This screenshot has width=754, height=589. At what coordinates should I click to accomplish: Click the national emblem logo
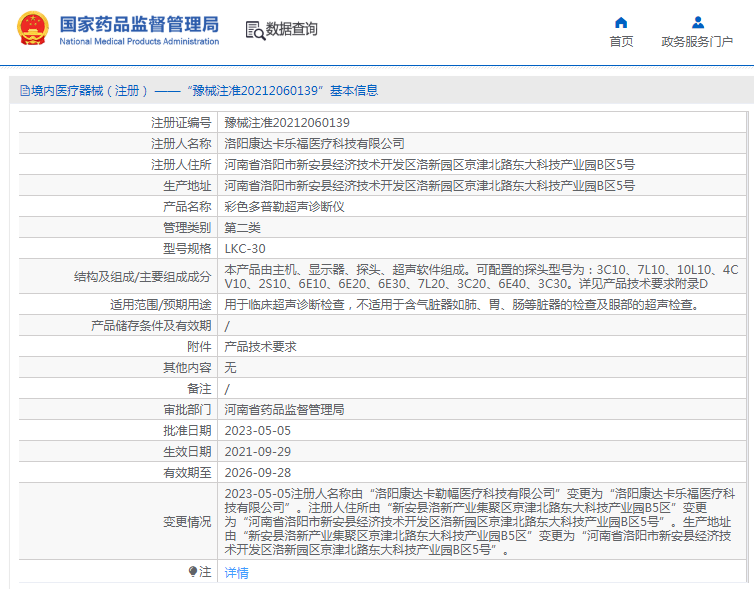coord(33,28)
